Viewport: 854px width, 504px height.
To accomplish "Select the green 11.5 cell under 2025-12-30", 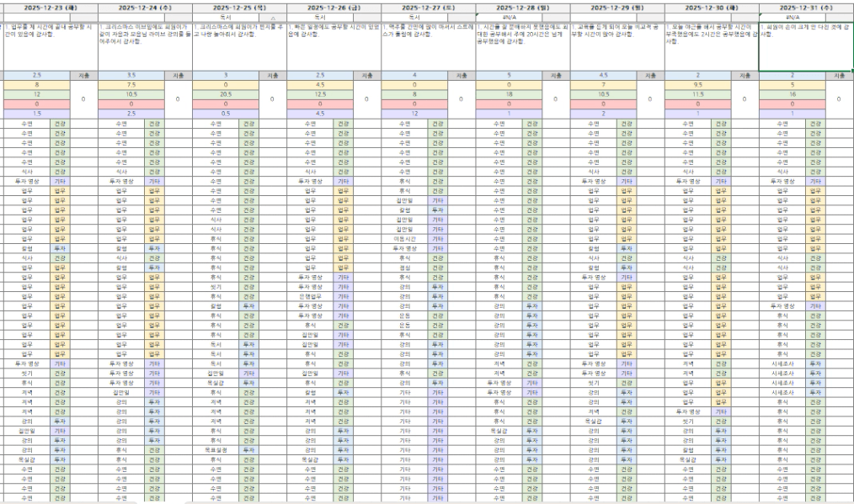I will click(697, 94).
